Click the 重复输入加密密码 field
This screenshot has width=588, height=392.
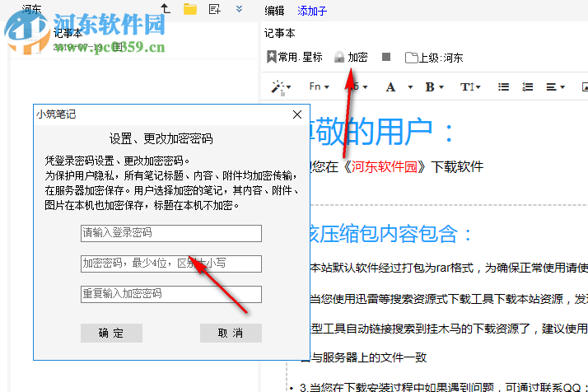coord(171,294)
